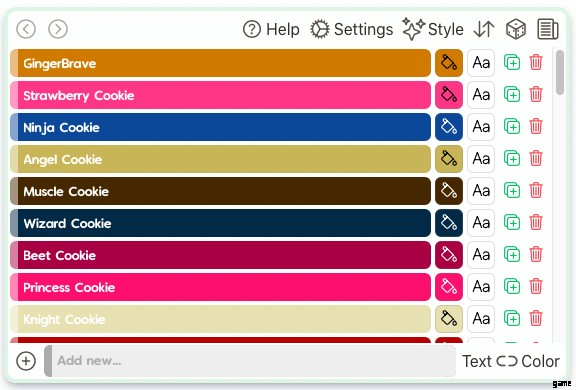Click the vertical scrollbar thumb
This screenshot has width=576, height=390.
pos(559,72)
